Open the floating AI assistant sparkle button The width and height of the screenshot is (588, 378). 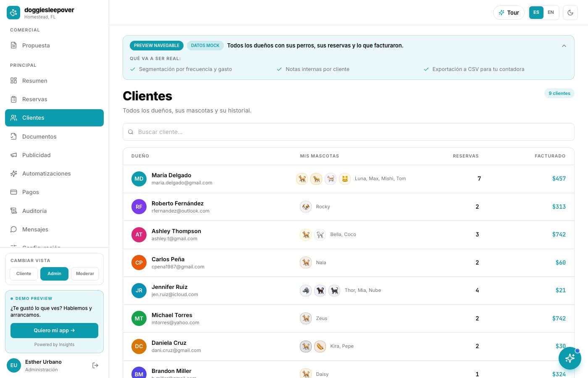pos(570,358)
